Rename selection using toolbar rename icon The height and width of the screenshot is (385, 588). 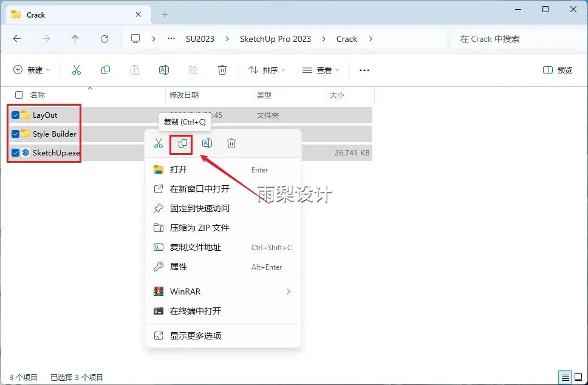pyautogui.click(x=164, y=70)
